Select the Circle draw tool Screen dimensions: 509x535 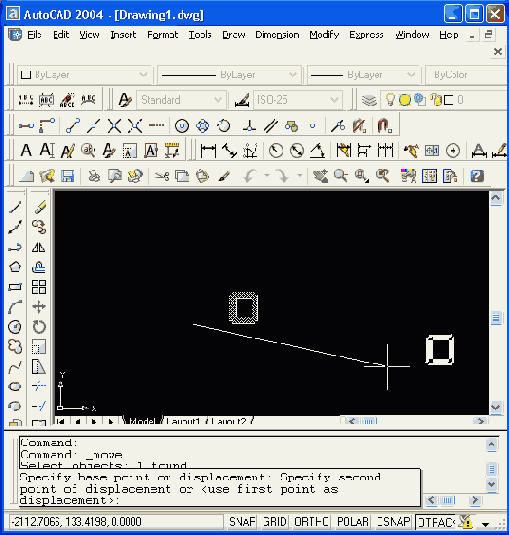click(x=15, y=327)
